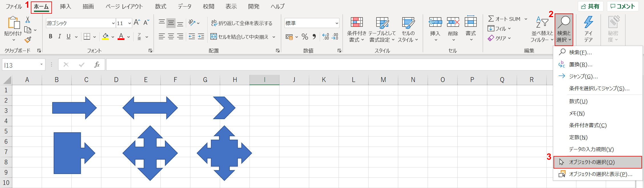The image size is (644, 188).
Task: Open Format as Table (テーブルとして書式設定) dropdown
Action: pyautogui.click(x=382, y=29)
